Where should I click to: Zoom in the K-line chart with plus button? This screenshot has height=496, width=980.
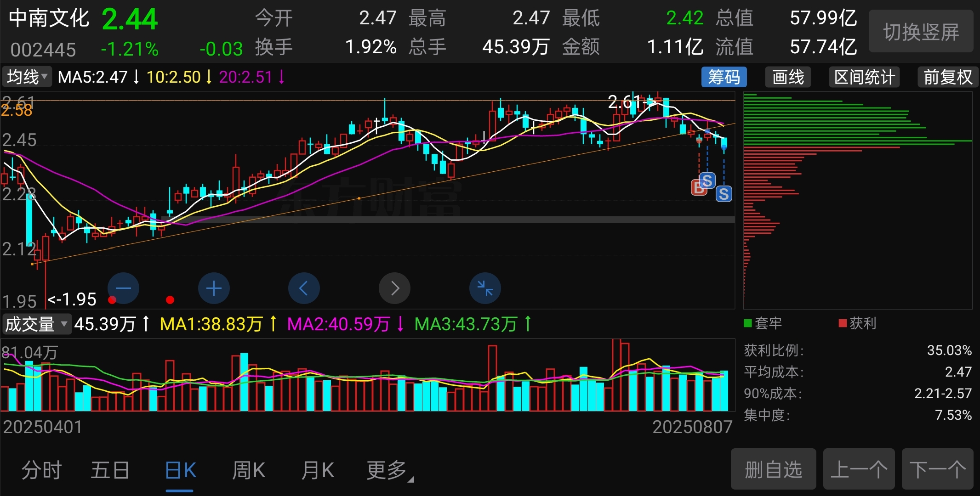[214, 288]
